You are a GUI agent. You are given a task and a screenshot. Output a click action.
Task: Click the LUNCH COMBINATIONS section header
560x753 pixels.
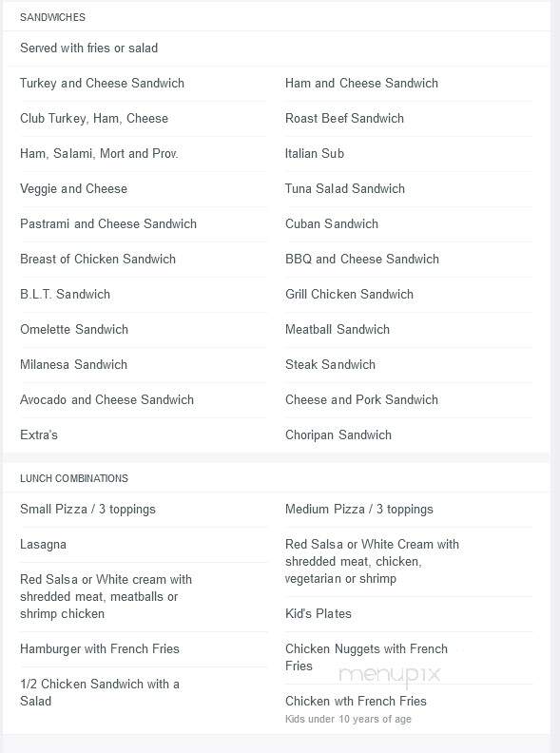(74, 478)
